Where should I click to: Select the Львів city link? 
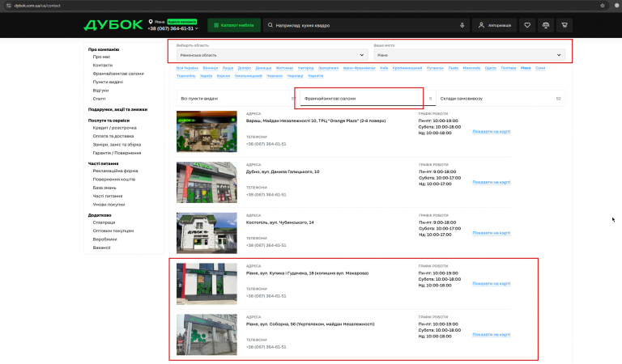click(x=453, y=68)
